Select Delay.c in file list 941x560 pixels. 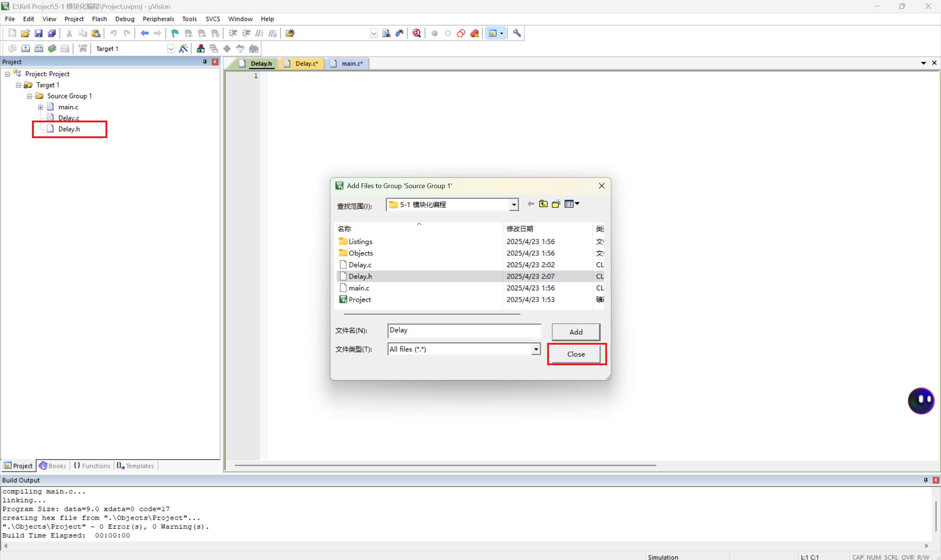(360, 265)
